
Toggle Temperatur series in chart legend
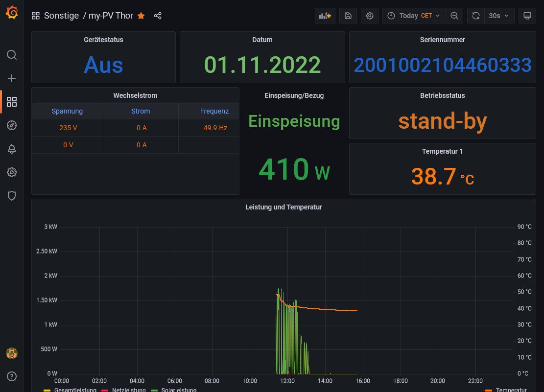point(511,390)
